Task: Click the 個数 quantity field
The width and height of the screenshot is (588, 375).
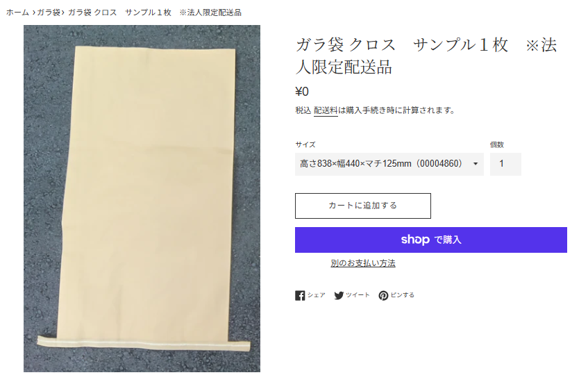Action: point(505,164)
